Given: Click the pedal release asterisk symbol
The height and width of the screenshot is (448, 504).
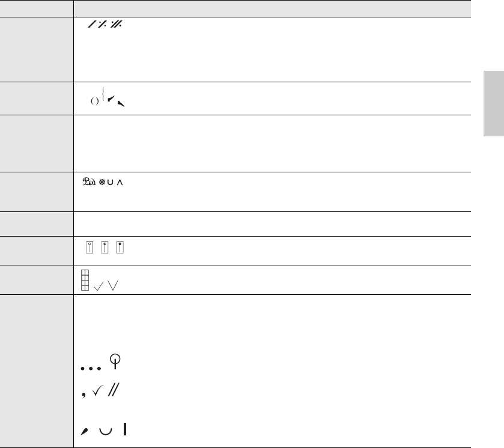Looking at the screenshot, I should [103, 182].
